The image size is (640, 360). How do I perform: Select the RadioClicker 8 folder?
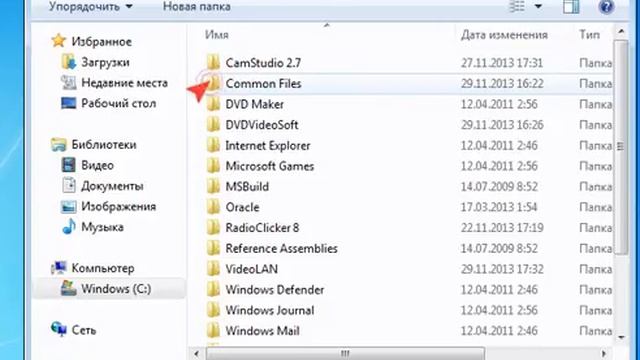click(262, 228)
